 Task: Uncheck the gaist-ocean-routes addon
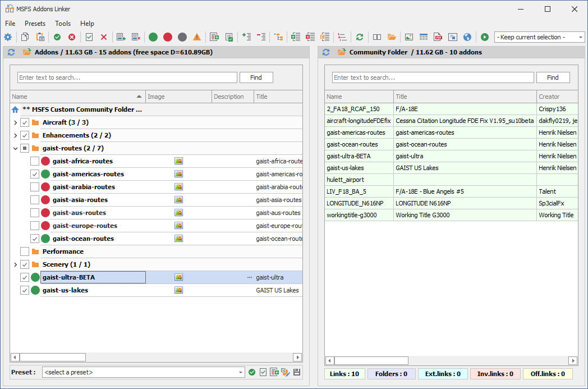pos(35,239)
